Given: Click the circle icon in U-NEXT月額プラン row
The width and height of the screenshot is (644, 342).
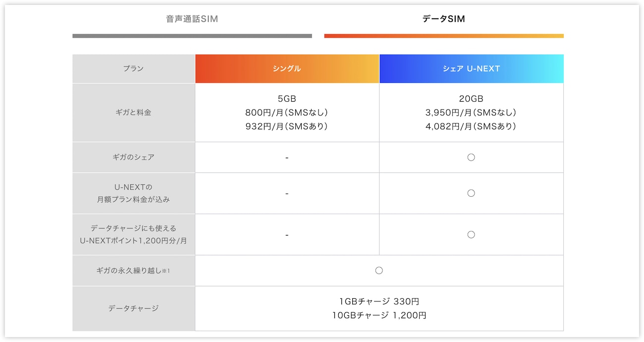Looking at the screenshot, I should click(471, 193).
